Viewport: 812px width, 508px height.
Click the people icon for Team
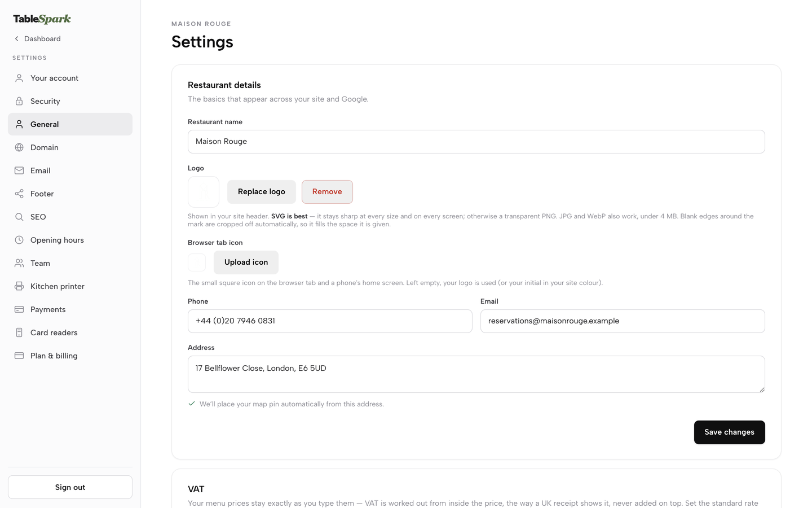tap(19, 263)
